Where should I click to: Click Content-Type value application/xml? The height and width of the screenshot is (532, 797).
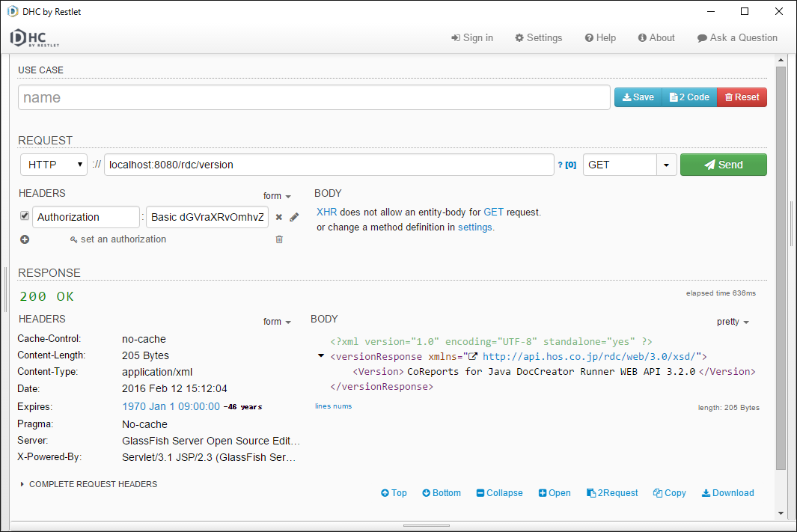point(157,372)
